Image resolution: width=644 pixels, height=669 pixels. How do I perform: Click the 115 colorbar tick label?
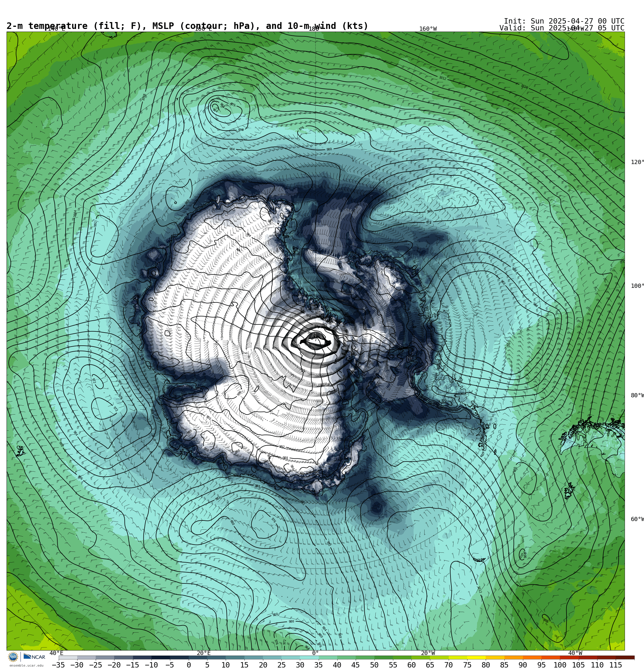[x=616, y=665]
